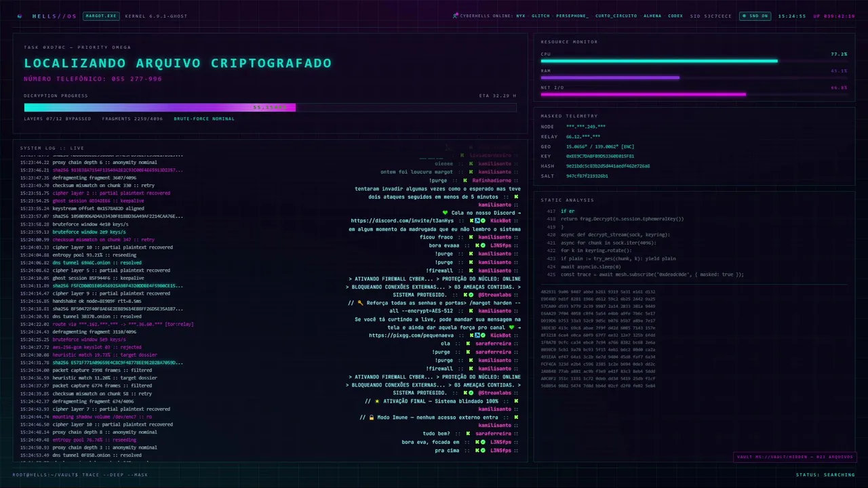Image resolution: width=868 pixels, height=488 pixels.
Task: Select online user ALHENA in top bar
Action: pyautogui.click(x=652, y=16)
